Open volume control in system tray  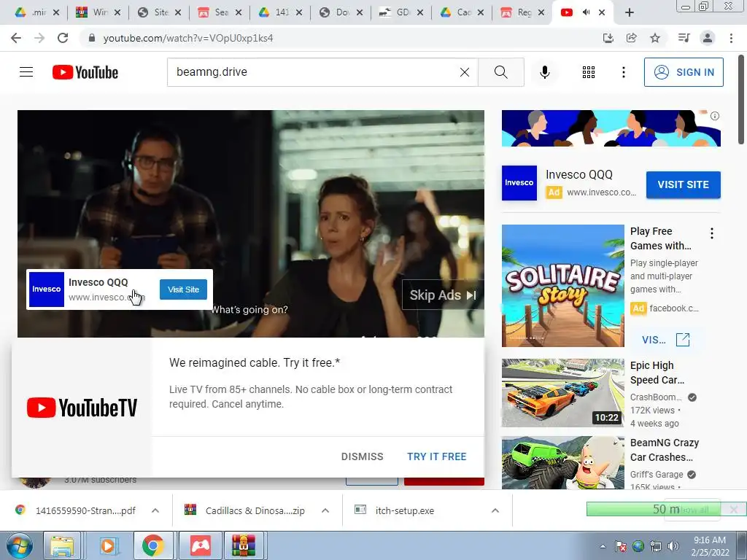[x=673, y=546]
